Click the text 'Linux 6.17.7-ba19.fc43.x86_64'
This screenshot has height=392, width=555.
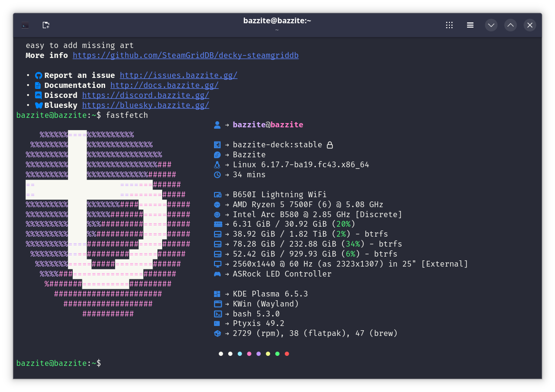(301, 164)
